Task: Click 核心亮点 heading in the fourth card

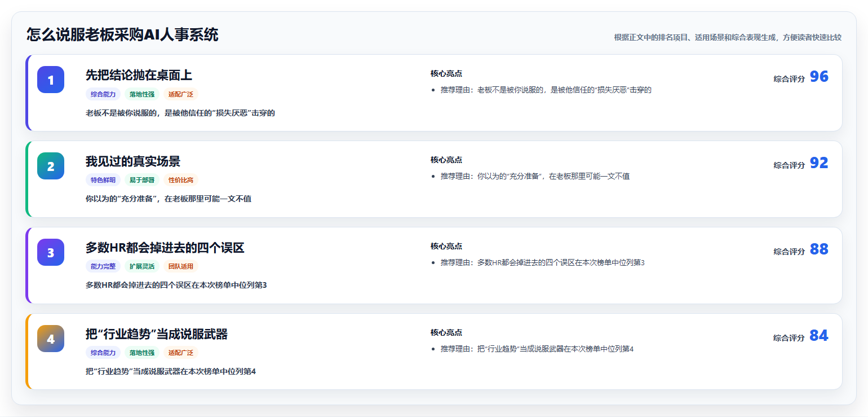Action: click(x=446, y=332)
